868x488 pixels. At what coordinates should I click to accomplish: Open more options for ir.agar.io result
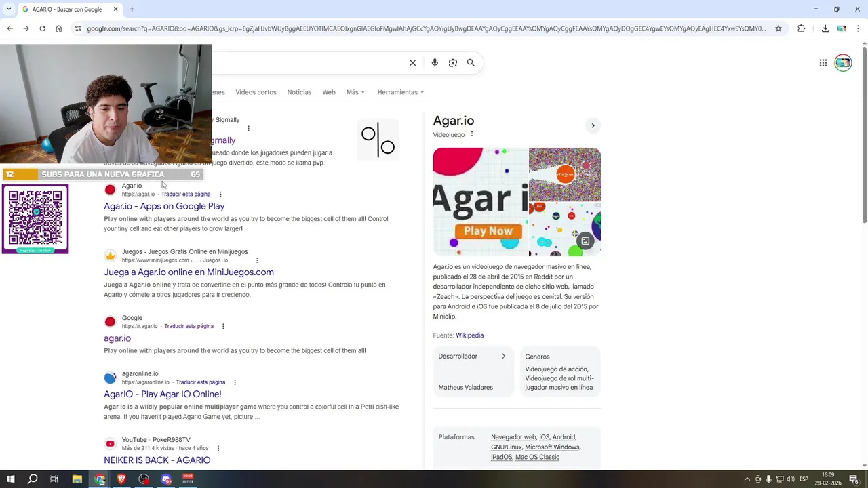pyautogui.click(x=223, y=327)
